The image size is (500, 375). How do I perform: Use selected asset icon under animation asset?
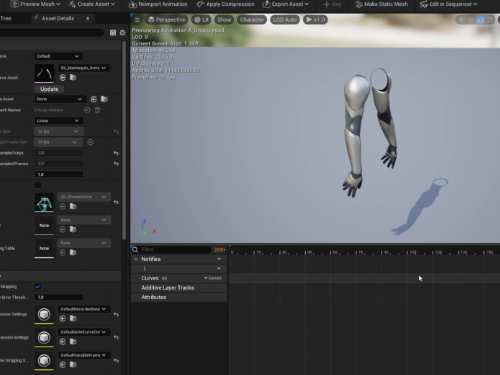[63, 78]
